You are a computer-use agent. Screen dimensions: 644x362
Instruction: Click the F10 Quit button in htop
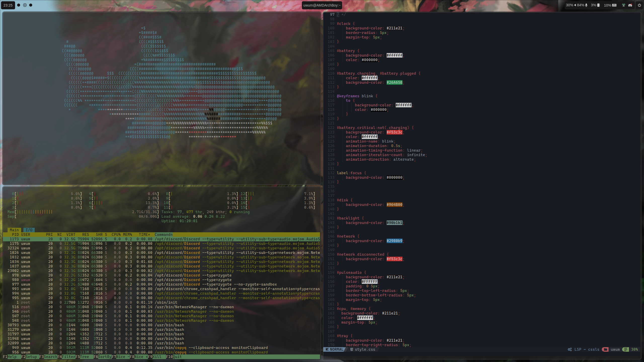point(177,357)
